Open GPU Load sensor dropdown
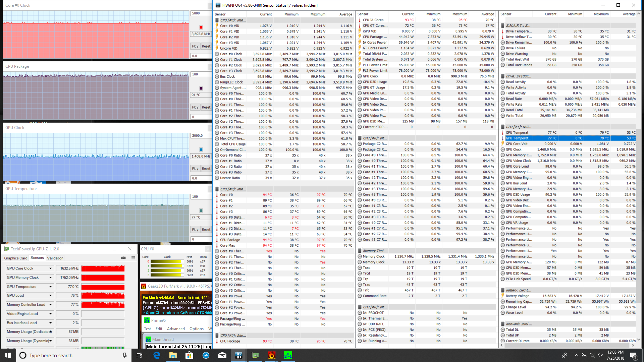This screenshot has width=644, height=362. click(x=51, y=296)
